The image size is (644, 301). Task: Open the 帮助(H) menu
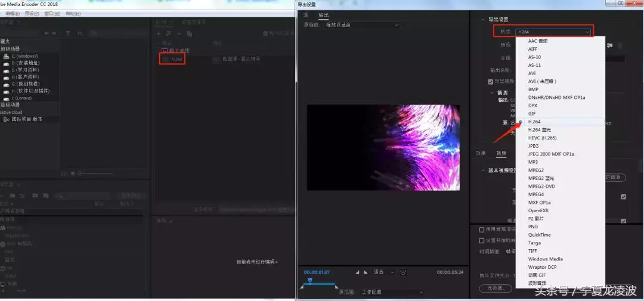73,14
